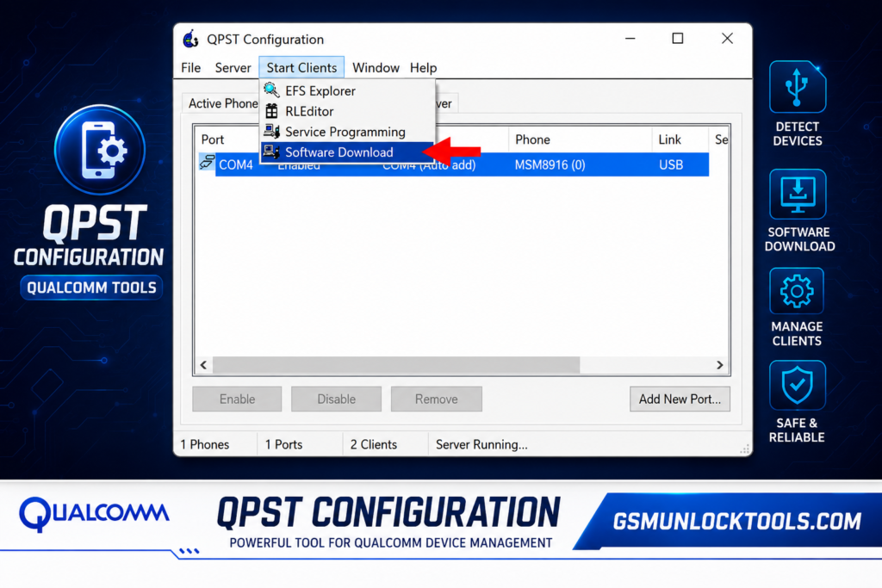
Task: Click the Disable button
Action: click(337, 399)
